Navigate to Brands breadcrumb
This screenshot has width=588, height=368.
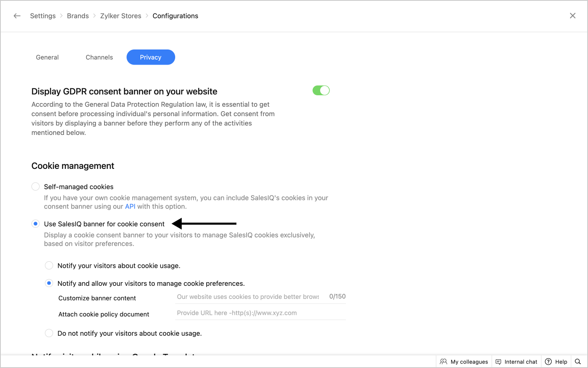78,16
